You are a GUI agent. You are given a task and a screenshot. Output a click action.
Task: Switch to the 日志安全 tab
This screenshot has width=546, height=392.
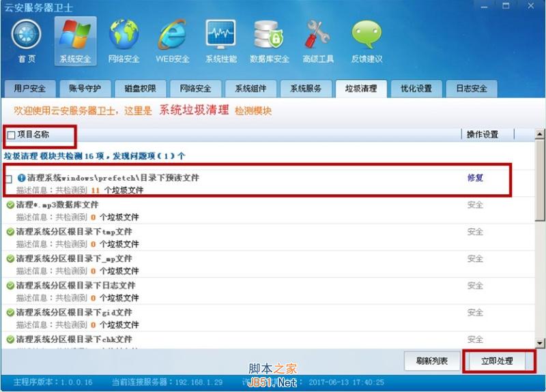pyautogui.click(x=472, y=89)
